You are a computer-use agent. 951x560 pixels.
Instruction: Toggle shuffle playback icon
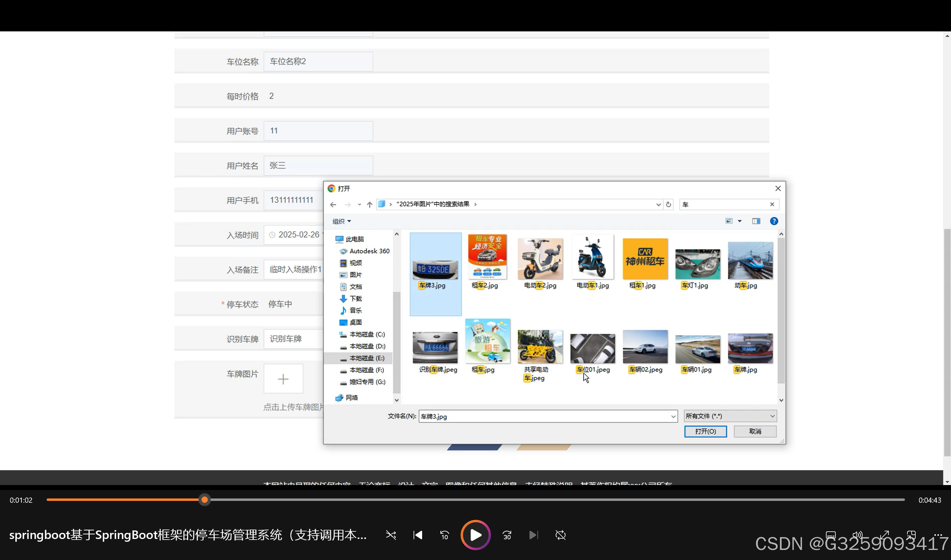coord(390,535)
